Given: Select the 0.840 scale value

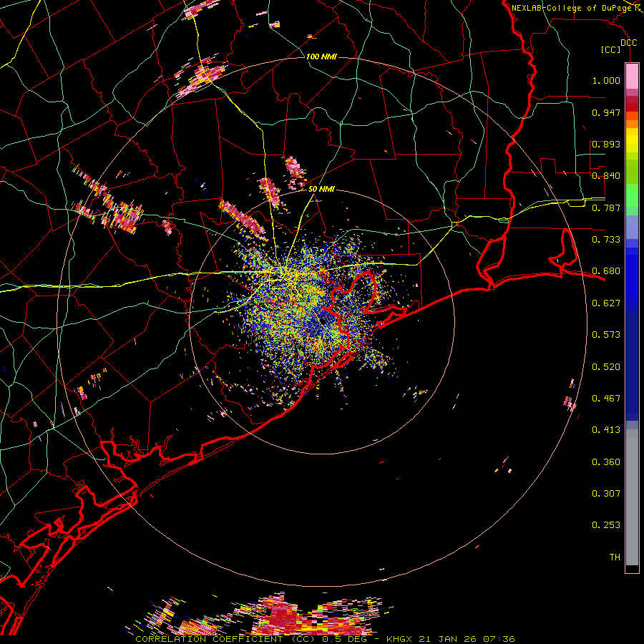Looking at the screenshot, I should tap(606, 176).
